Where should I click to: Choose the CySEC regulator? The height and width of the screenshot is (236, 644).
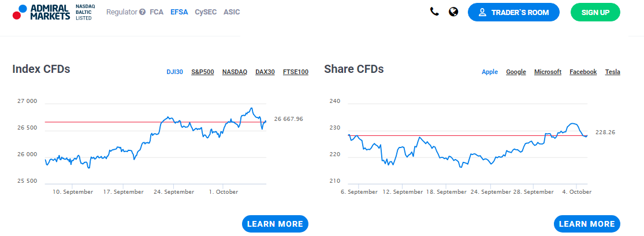click(x=206, y=12)
